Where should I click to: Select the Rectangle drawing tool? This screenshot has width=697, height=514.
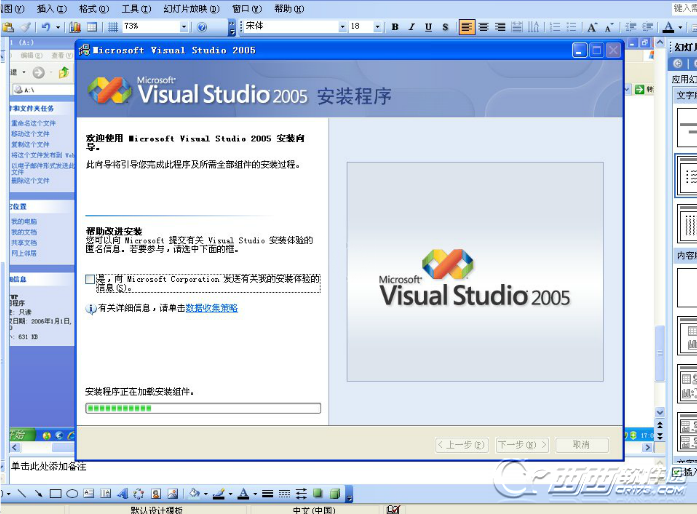(x=56, y=494)
